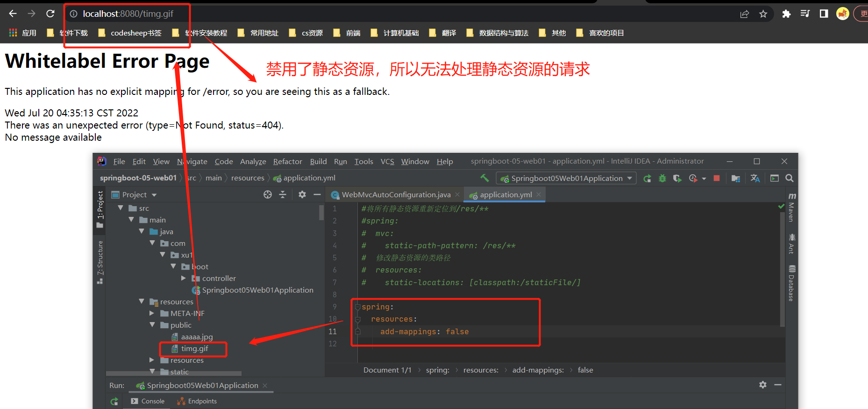868x409 pixels.
Task: Expand the controller package node
Action: tap(184, 278)
